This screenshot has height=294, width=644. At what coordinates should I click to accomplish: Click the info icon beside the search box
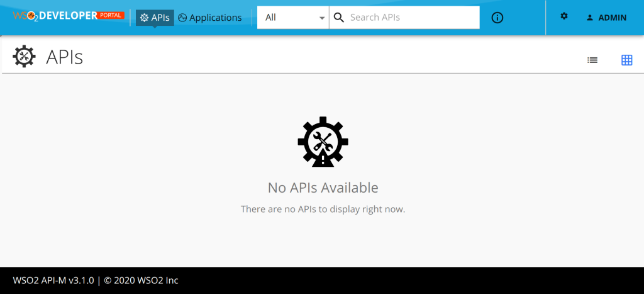pos(497,18)
